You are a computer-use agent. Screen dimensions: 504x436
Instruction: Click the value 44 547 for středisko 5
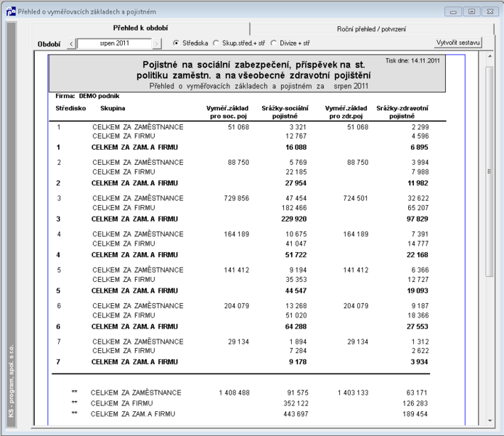point(296,291)
